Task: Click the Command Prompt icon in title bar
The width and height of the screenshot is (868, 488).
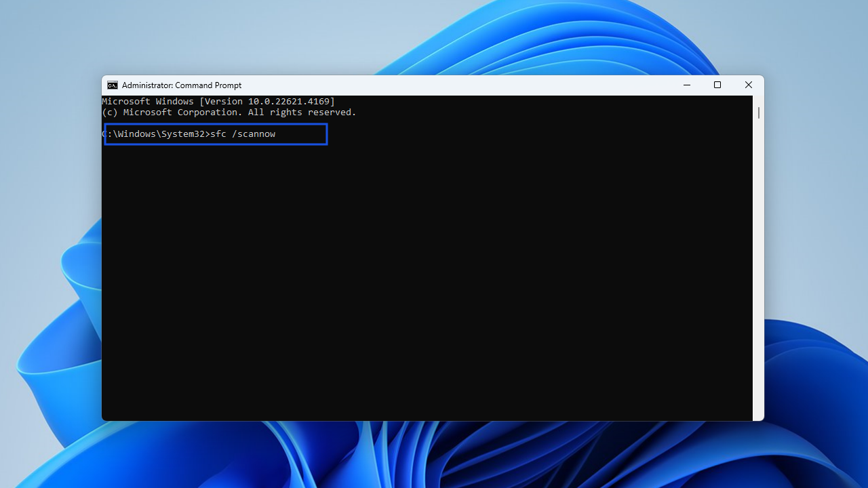Action: click(x=113, y=85)
